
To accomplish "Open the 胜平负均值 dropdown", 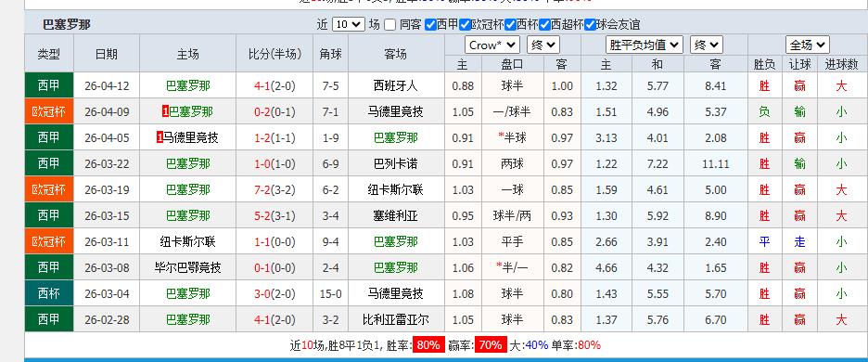I will pos(645,45).
